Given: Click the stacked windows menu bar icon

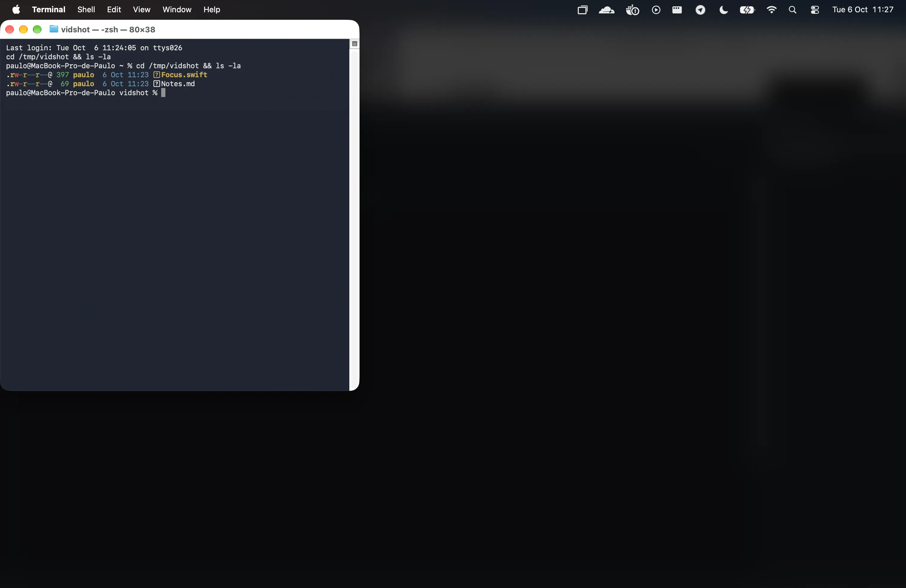Looking at the screenshot, I should 582,10.
